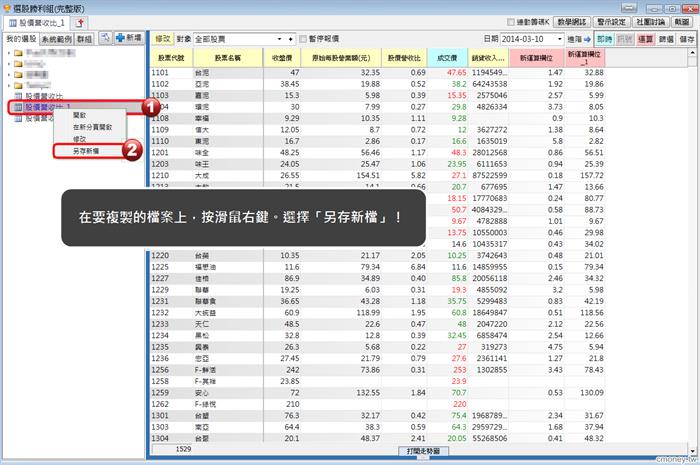Click the app icon in the title bar
This screenshot has width=700, height=465.
click(7, 8)
